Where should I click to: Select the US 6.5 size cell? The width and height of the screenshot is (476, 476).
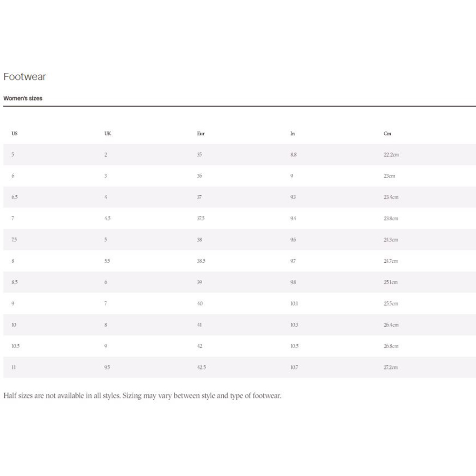[x=15, y=197]
